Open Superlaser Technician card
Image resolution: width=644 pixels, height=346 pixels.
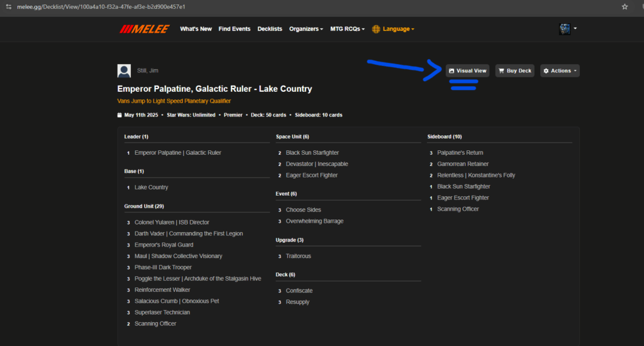[x=162, y=312]
